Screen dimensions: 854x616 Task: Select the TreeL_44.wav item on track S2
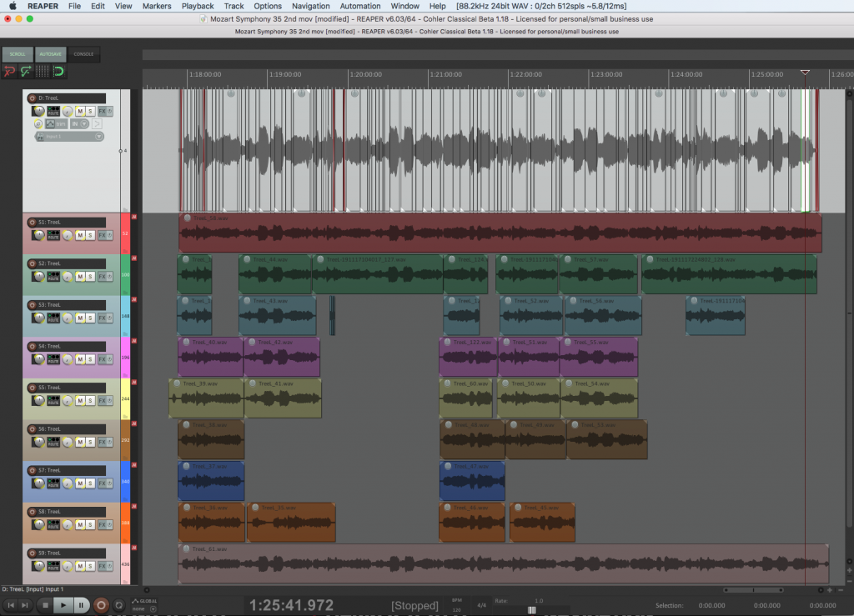275,274
